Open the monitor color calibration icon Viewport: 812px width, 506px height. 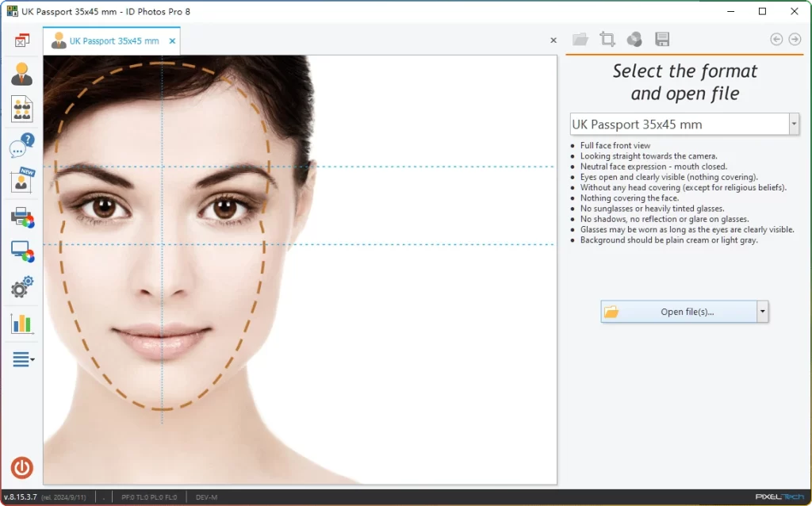pyautogui.click(x=22, y=252)
